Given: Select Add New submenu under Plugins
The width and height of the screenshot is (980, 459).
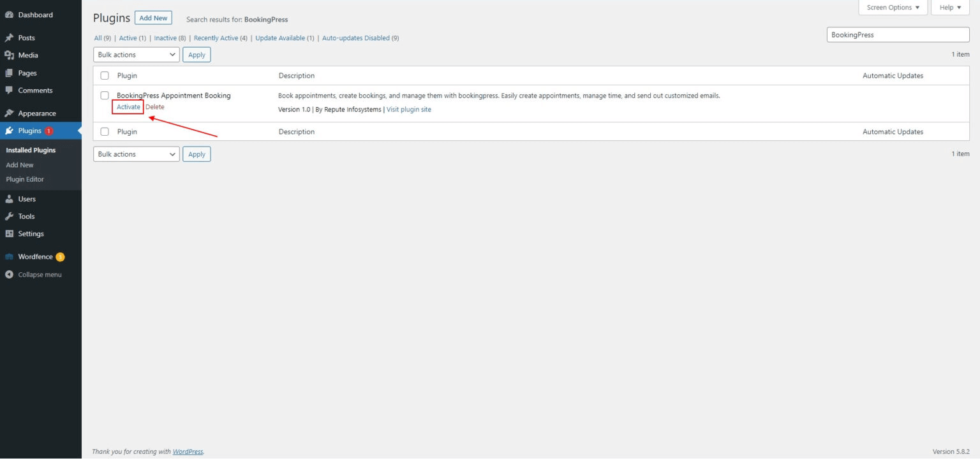Looking at the screenshot, I should pyautogui.click(x=20, y=165).
